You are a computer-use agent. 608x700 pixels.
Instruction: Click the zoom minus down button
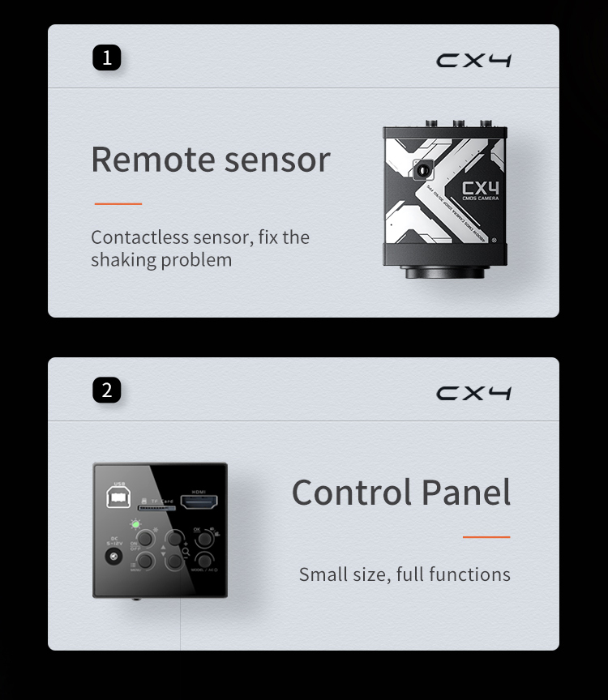(x=174, y=561)
